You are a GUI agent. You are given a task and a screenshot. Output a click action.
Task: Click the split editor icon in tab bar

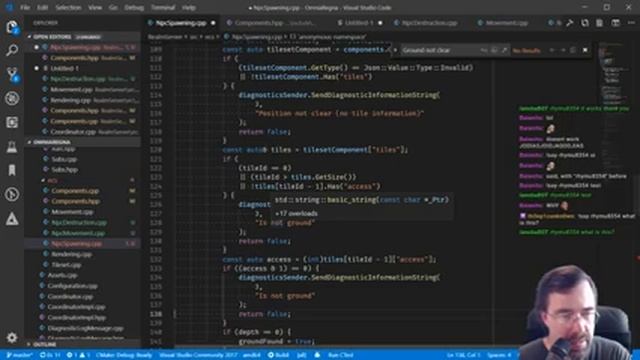[x=616, y=23]
